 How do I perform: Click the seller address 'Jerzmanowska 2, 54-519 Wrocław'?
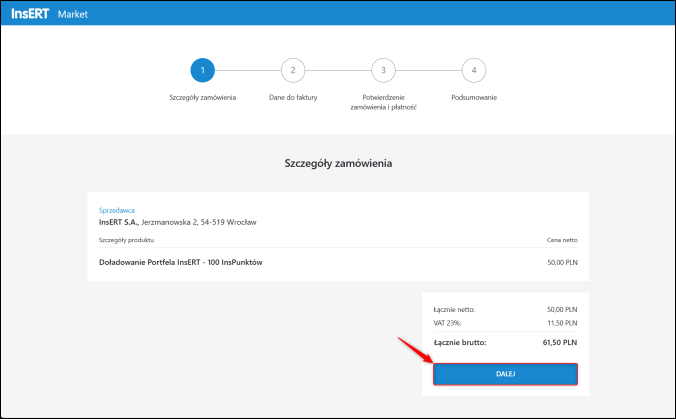tap(199, 222)
